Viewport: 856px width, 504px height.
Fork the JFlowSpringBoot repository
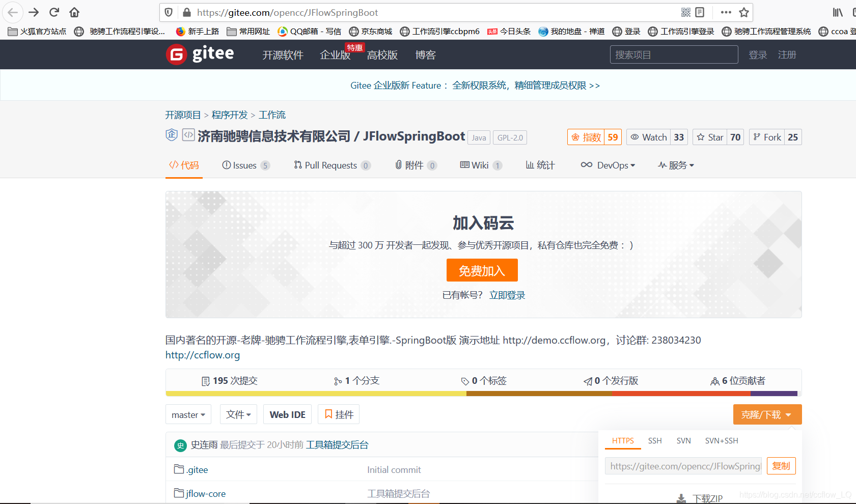pyautogui.click(x=767, y=137)
